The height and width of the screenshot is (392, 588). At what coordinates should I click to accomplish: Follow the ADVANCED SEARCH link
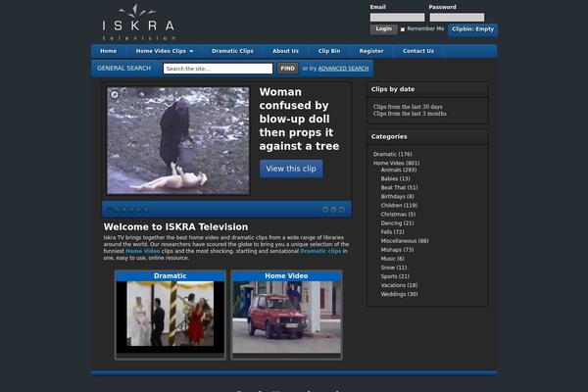coord(344,69)
